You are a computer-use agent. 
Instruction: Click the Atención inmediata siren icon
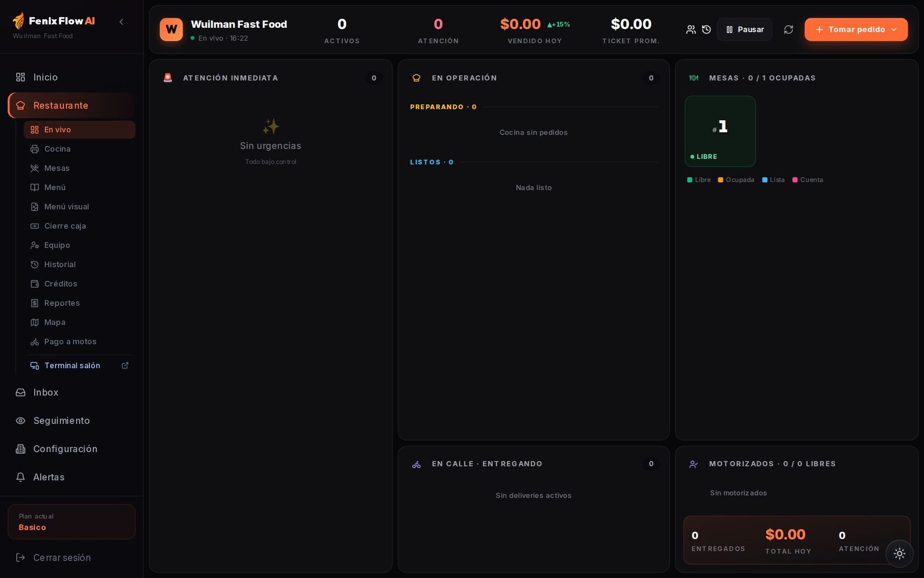(x=168, y=77)
